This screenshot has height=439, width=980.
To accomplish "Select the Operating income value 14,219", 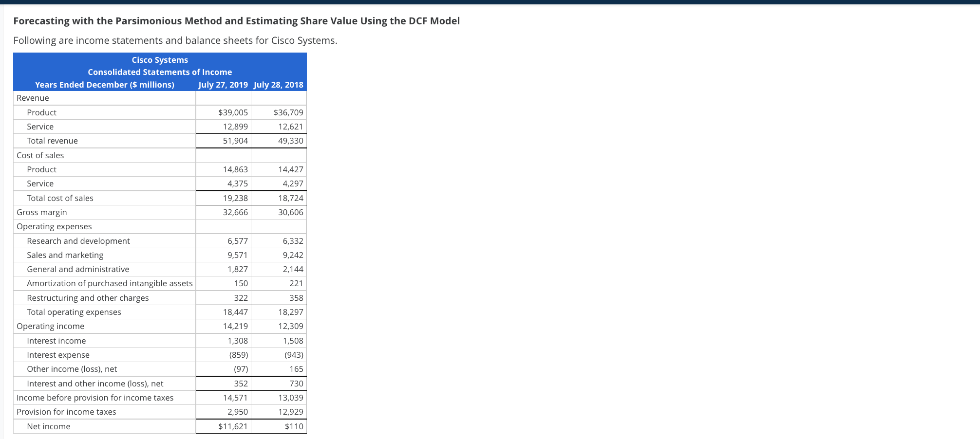I will coord(237,326).
